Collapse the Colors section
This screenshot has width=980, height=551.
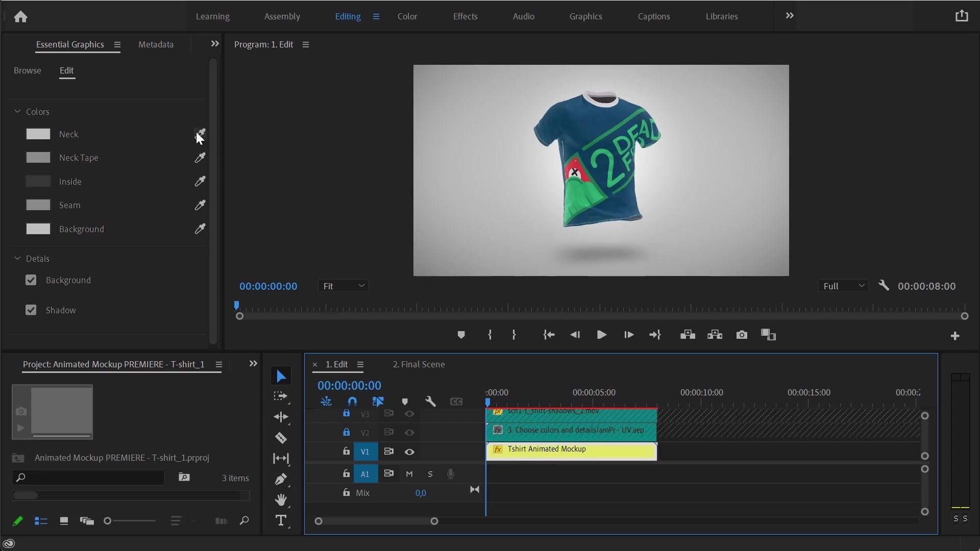coord(17,112)
